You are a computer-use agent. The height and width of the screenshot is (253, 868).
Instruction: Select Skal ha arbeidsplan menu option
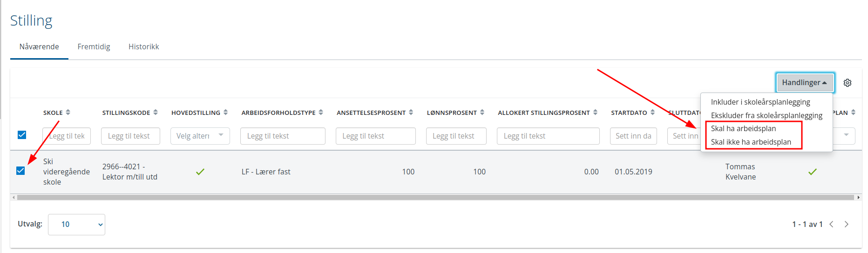click(743, 129)
